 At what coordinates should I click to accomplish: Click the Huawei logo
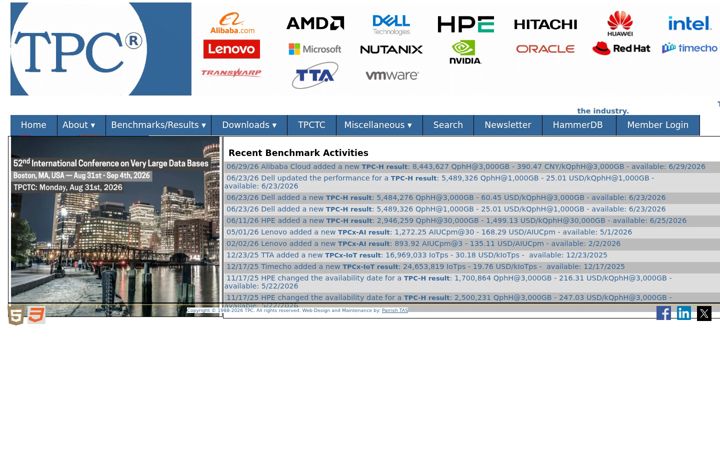(620, 23)
